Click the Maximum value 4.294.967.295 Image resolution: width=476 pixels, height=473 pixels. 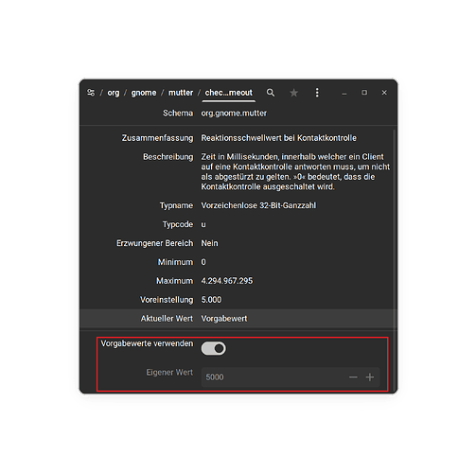coord(227,281)
